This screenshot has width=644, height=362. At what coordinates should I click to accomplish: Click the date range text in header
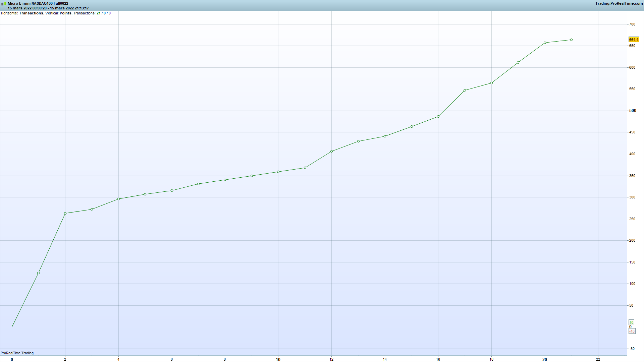point(48,8)
